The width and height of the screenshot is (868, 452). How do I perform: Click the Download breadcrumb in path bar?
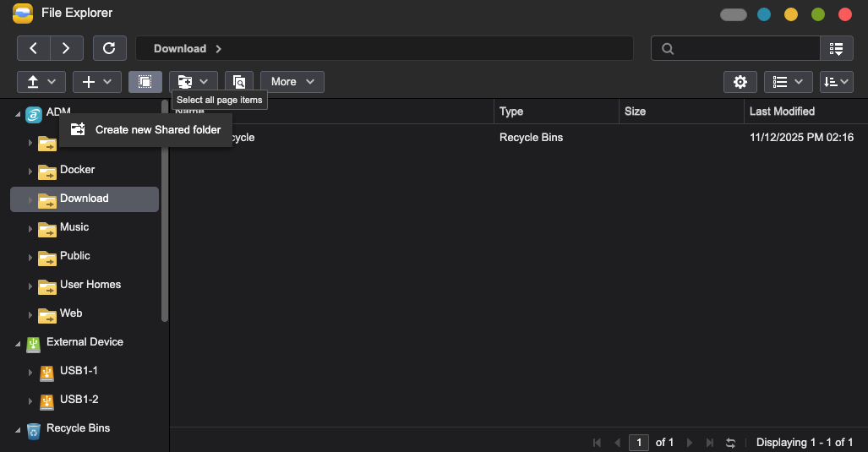point(180,49)
